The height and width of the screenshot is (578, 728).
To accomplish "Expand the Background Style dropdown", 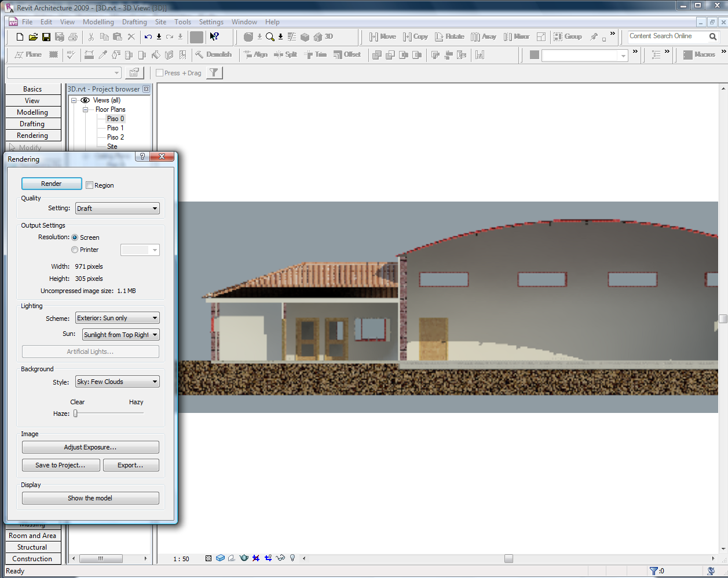I will (118, 382).
